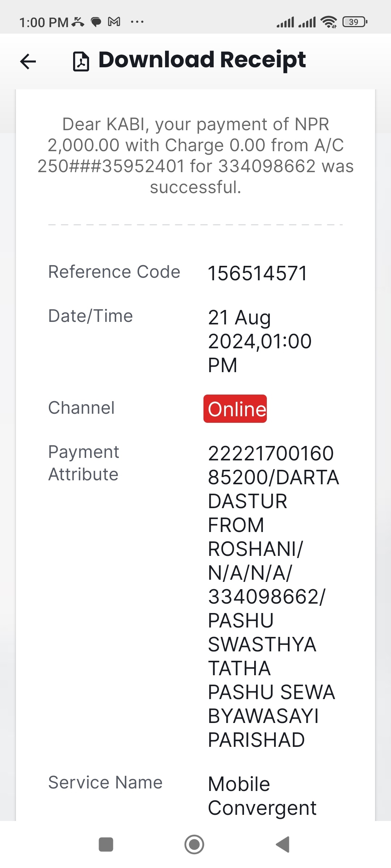Image resolution: width=391 pixels, height=868 pixels.
Task: Tap the square recent apps button
Action: coord(106,844)
